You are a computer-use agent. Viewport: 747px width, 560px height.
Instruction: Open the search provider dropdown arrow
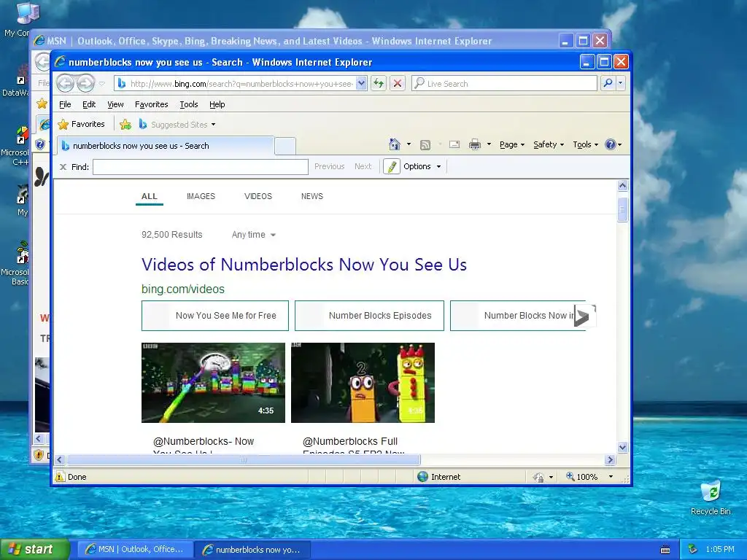click(620, 83)
